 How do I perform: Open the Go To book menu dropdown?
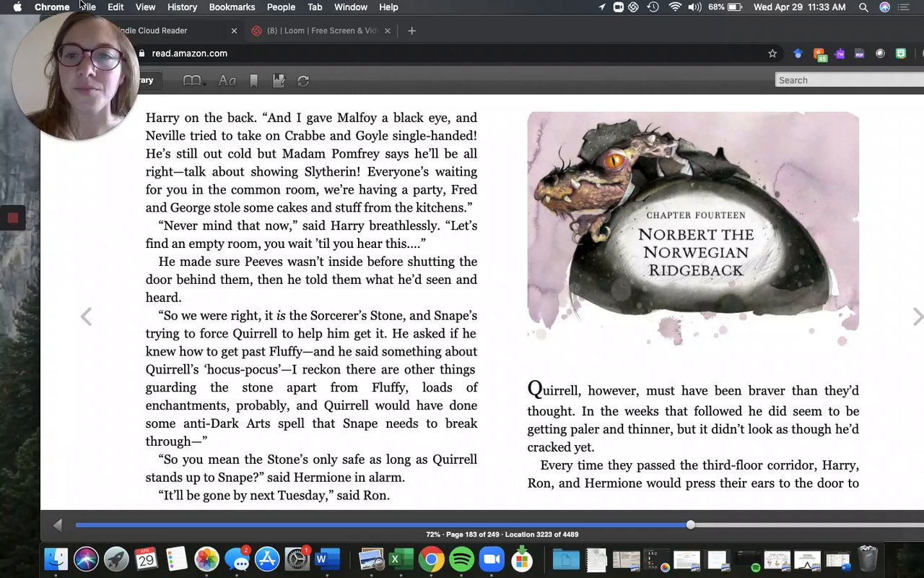(x=193, y=81)
